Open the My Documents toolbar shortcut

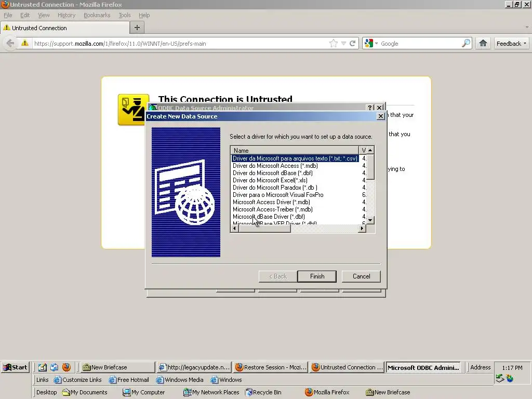click(85, 392)
